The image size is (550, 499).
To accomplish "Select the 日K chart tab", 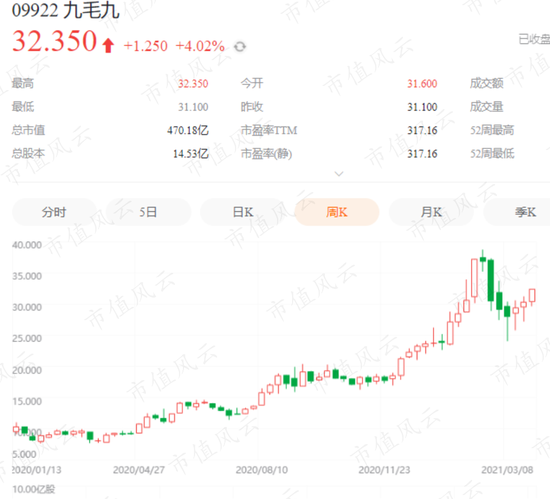I will [x=242, y=212].
